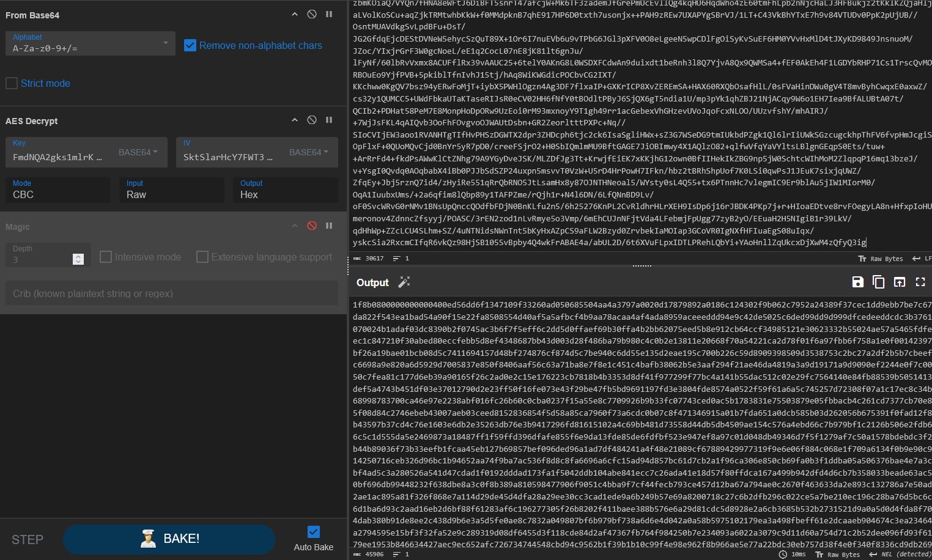Disable the AES Decrypt operation
932x560 pixels.
311,120
